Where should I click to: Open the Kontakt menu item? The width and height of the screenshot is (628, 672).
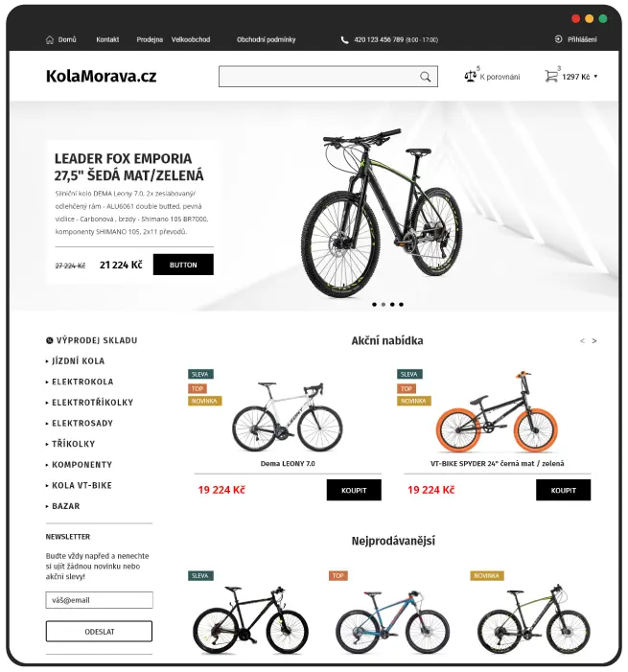tap(107, 39)
